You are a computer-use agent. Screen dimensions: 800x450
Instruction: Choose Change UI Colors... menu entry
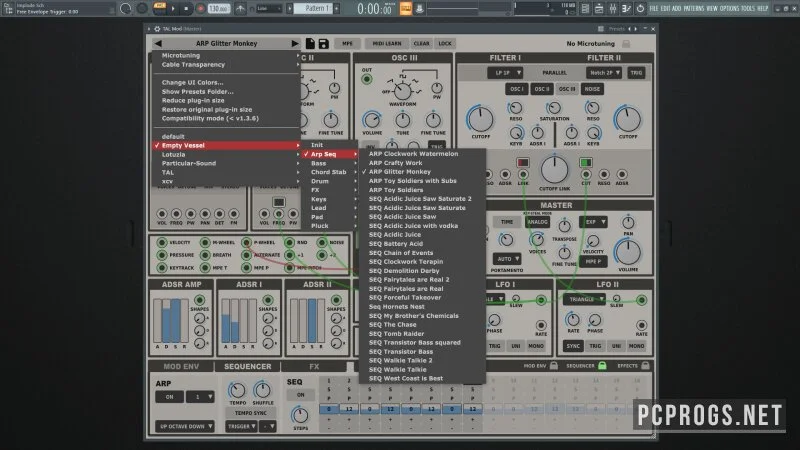pyautogui.click(x=227, y=83)
